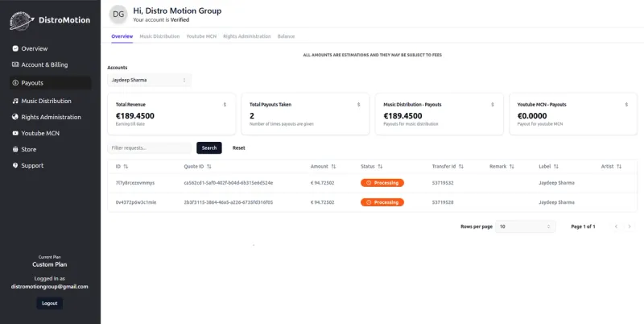The height and width of the screenshot is (324, 644).
Task: Sort table by Transfer Id arrows
Action: [460, 167]
